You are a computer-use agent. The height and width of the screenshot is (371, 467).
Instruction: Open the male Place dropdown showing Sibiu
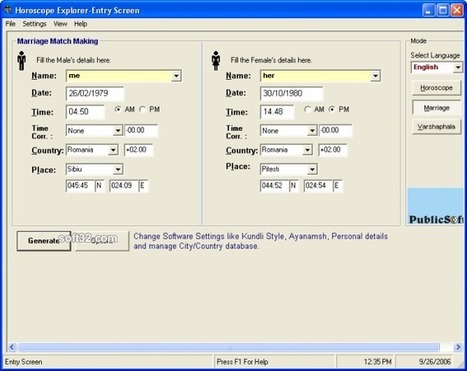pos(118,170)
